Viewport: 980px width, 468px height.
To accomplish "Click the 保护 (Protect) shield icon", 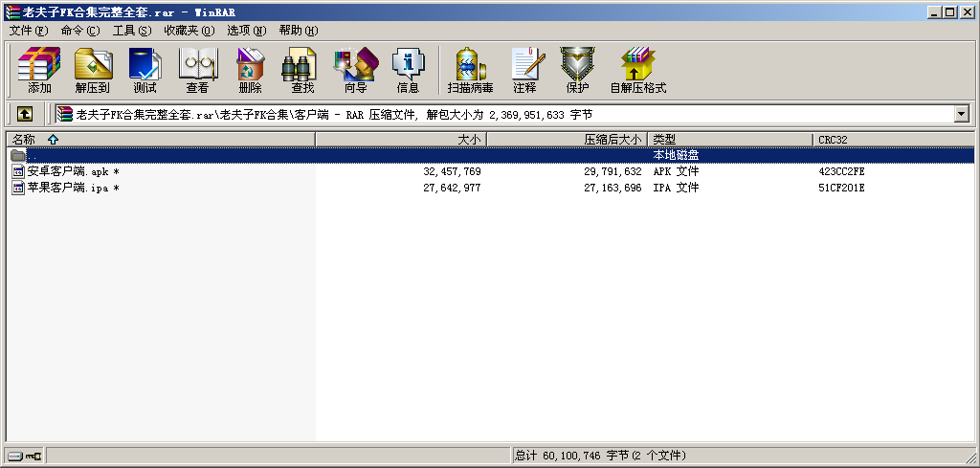I will point(577,70).
